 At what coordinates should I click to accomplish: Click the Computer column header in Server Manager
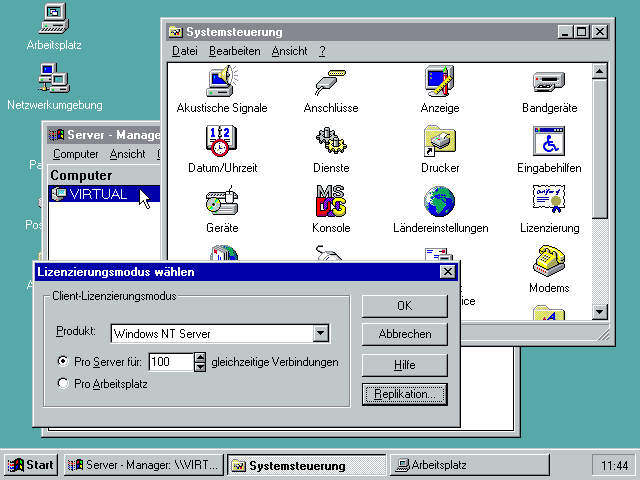[x=104, y=175]
